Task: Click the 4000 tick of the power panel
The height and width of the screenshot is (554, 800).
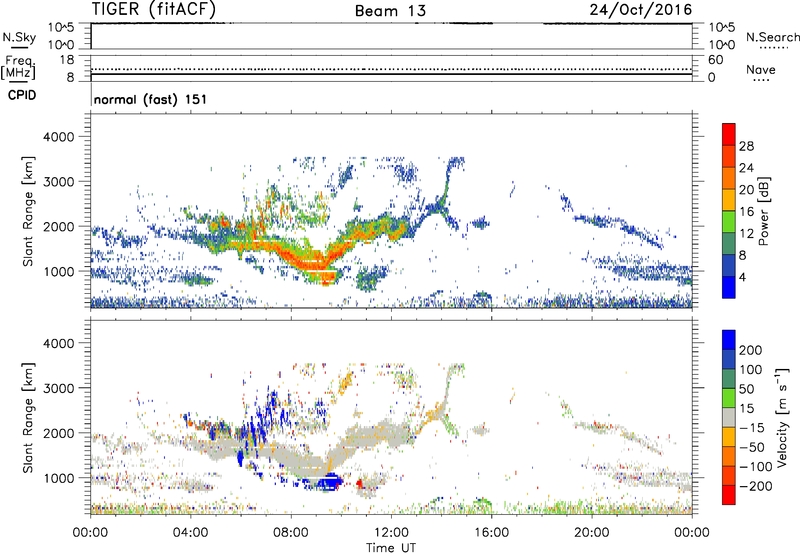Action: 58,137
